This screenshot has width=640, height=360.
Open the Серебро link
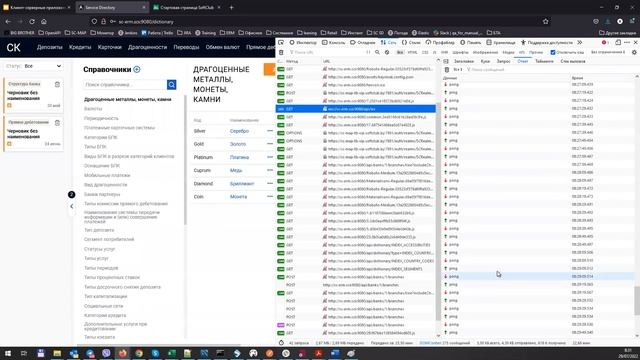pyautogui.click(x=239, y=131)
